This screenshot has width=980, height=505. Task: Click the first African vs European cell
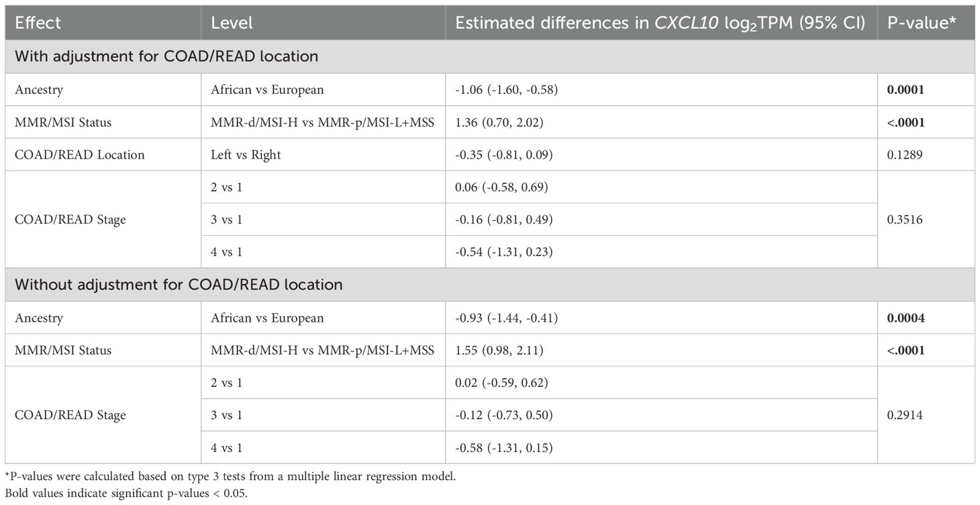[267, 89]
